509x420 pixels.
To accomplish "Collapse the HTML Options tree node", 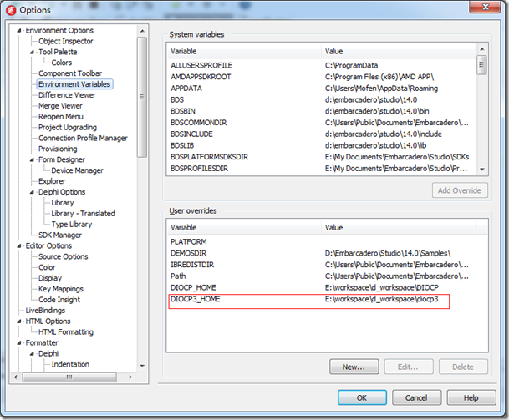I will (x=19, y=321).
